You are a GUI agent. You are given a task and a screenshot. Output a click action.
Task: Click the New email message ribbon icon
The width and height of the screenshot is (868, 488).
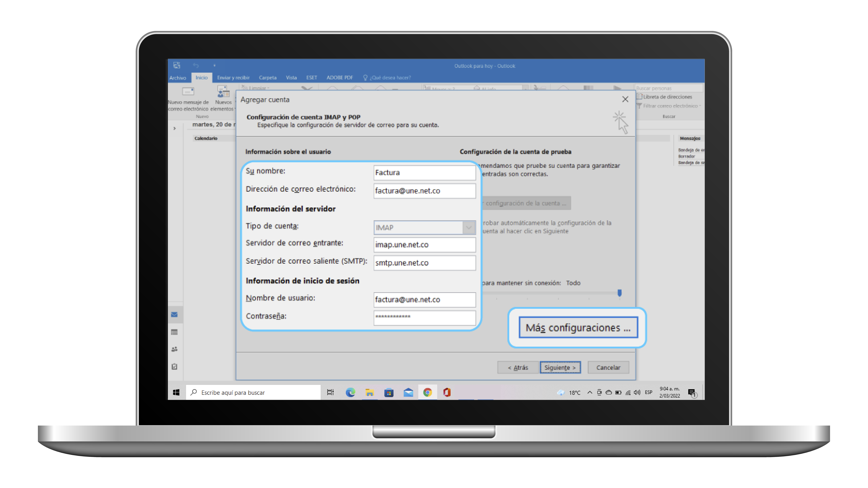tap(188, 91)
